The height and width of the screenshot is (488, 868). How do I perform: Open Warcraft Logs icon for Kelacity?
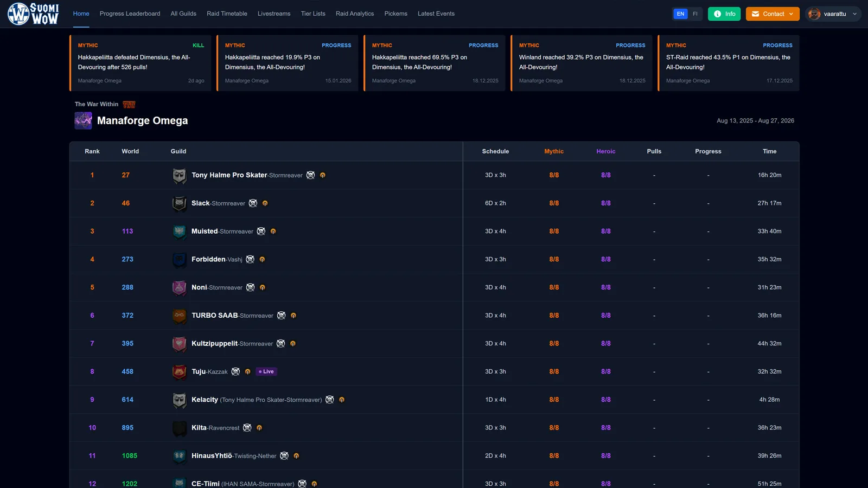pyautogui.click(x=329, y=400)
